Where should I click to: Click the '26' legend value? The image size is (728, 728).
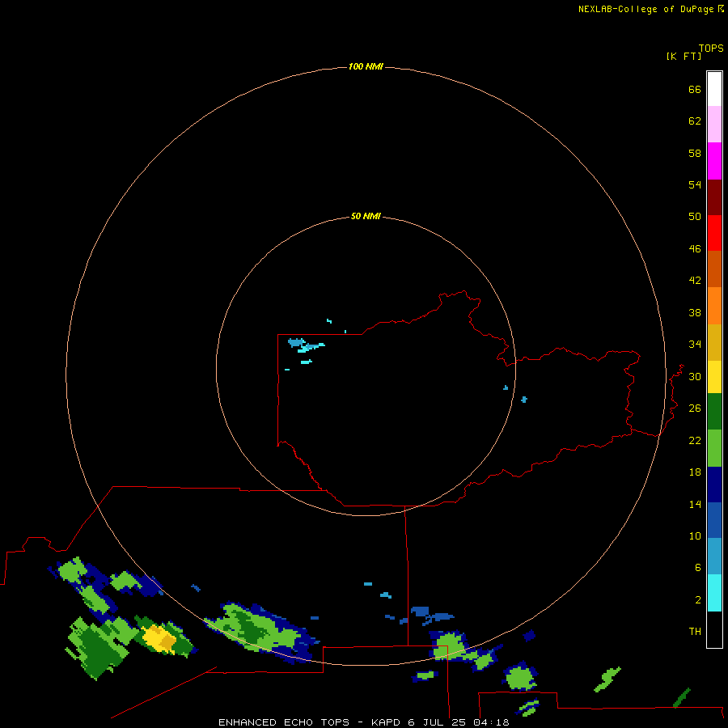click(695, 408)
